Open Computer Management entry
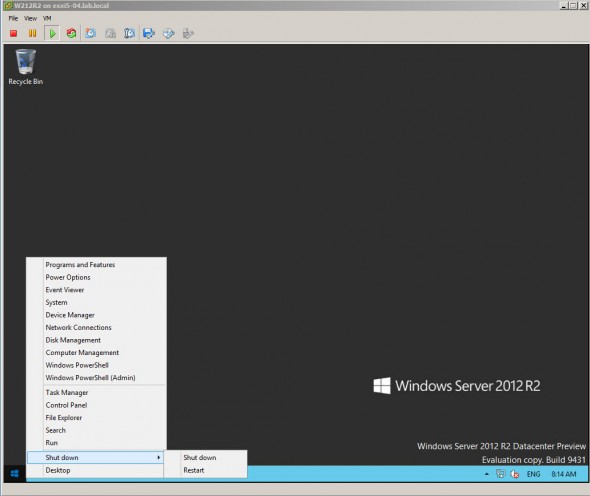590x496 pixels. pos(96,353)
